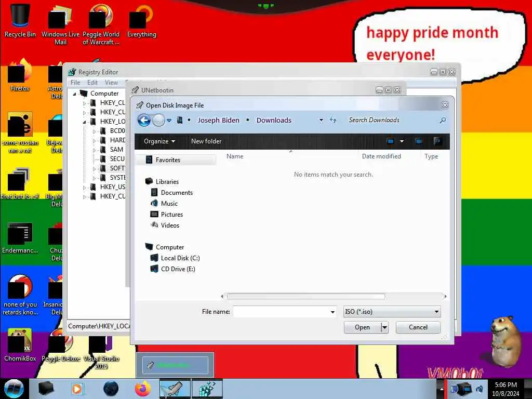532x399 pixels.
Task: Close the Open Disk Image File dialog
Action: click(x=445, y=105)
